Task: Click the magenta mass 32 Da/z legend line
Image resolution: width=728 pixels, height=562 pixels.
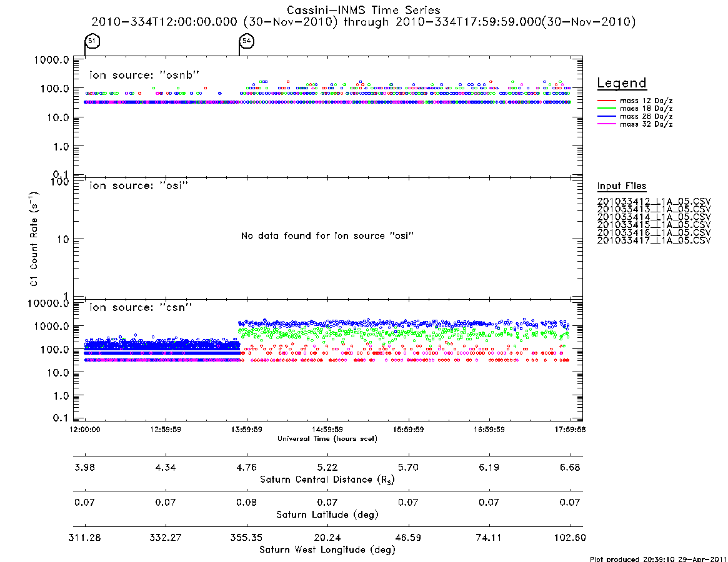Action: point(606,124)
